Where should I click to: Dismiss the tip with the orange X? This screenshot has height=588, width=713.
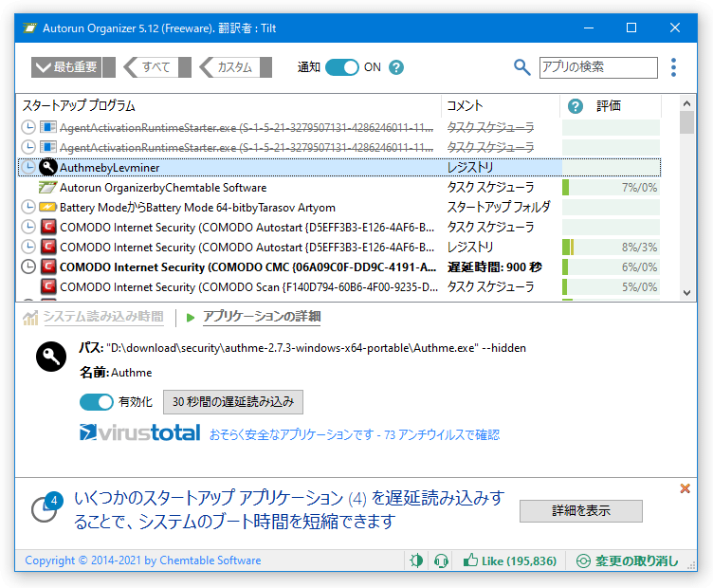[685, 488]
